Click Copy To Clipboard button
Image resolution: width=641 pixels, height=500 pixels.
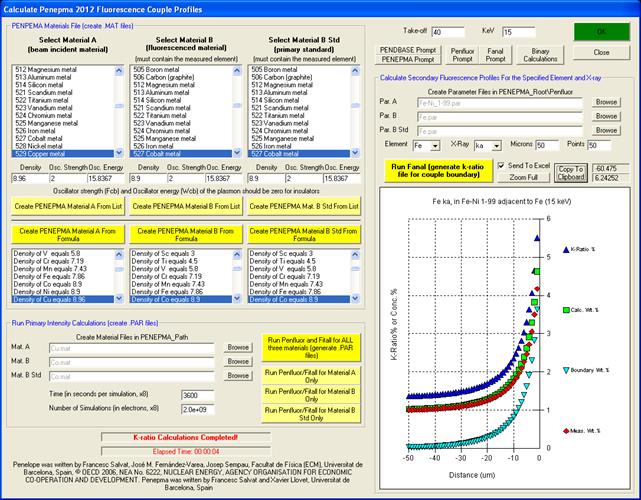point(571,173)
